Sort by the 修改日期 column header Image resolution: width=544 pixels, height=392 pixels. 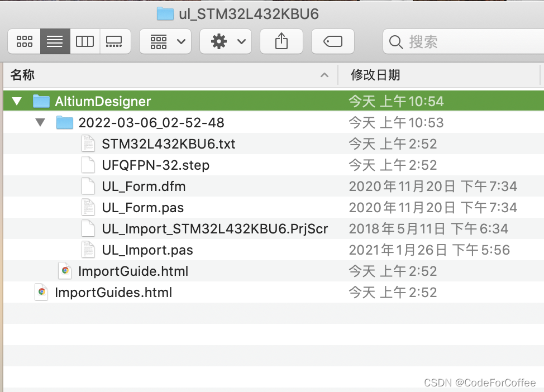coord(439,75)
